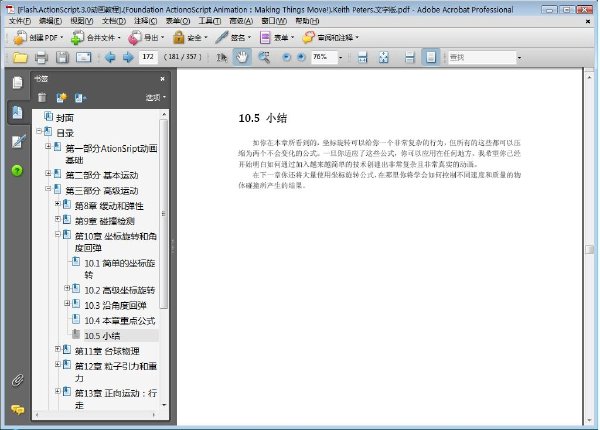Open the 视图(V) menu

(82, 21)
